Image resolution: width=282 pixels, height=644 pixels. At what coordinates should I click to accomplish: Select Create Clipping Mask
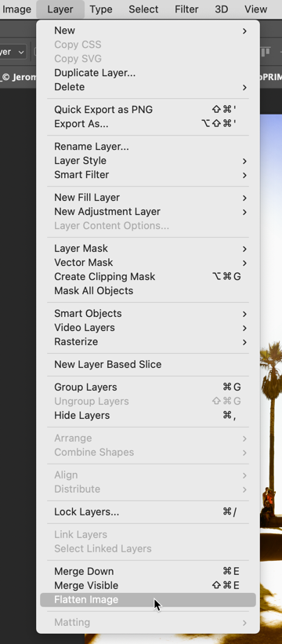pyautogui.click(x=148, y=276)
